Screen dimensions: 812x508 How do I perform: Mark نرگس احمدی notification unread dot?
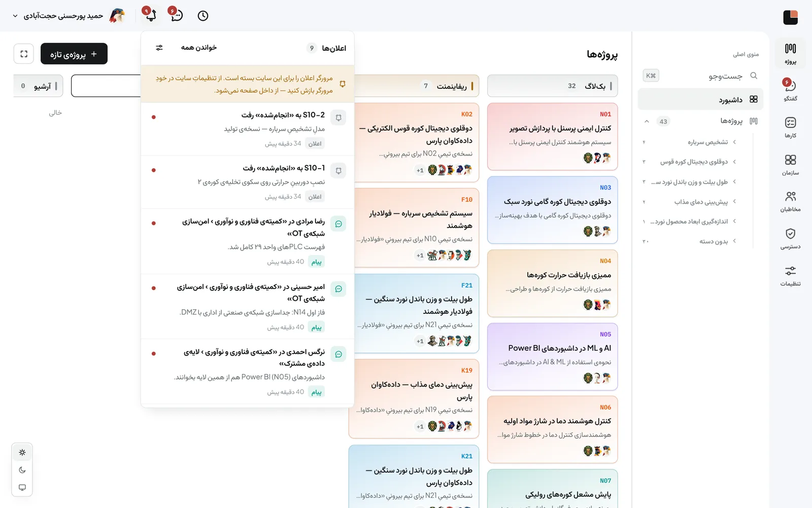(154, 354)
